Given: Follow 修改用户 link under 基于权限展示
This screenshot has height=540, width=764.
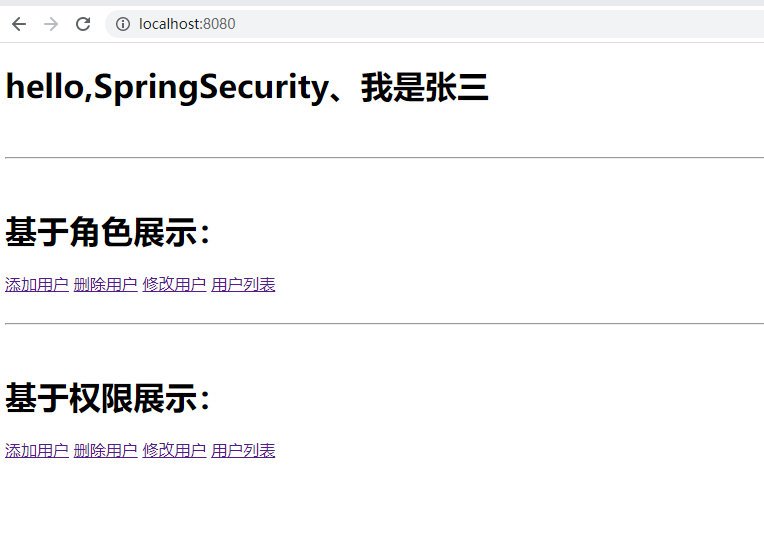Looking at the screenshot, I should (x=175, y=451).
